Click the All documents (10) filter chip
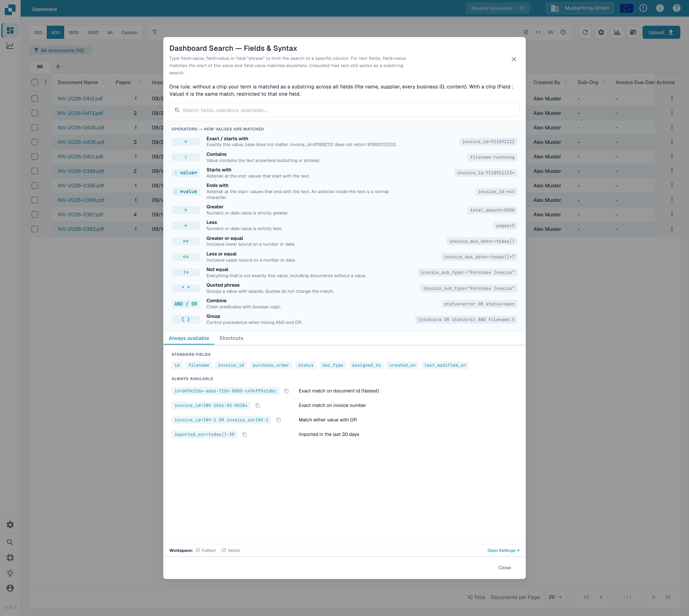Image resolution: width=689 pixels, height=616 pixels. coord(61,50)
